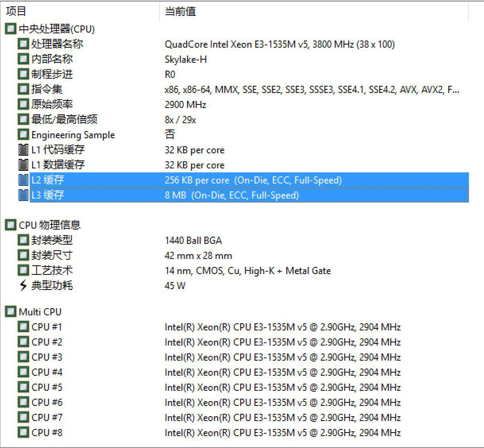
Task: Click the 8 MB (On-Die, ECC, Full-Speed) value
Action: coord(232,195)
